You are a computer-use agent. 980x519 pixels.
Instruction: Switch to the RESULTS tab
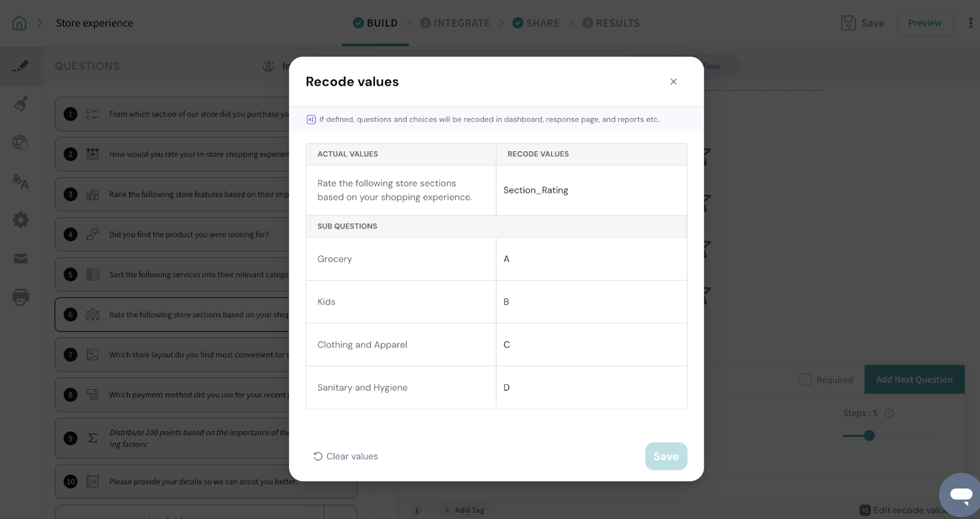click(x=611, y=23)
